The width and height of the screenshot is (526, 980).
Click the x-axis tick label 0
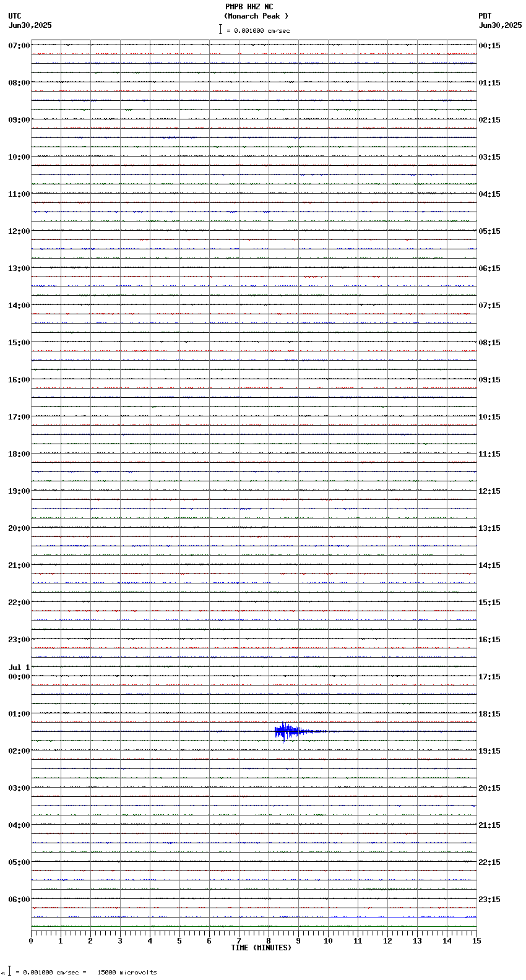pyautogui.click(x=31, y=941)
